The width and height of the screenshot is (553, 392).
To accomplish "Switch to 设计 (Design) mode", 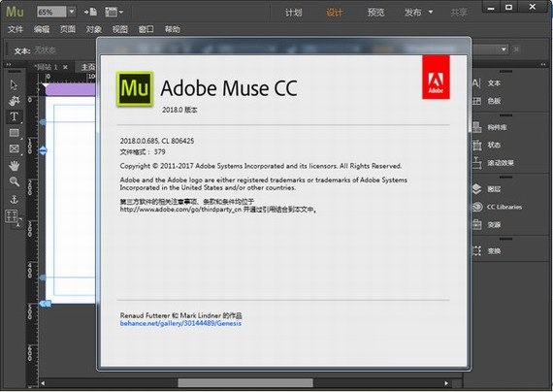I will click(335, 13).
